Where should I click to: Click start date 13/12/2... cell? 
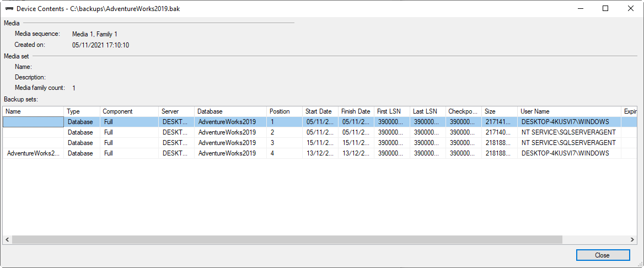(x=320, y=153)
